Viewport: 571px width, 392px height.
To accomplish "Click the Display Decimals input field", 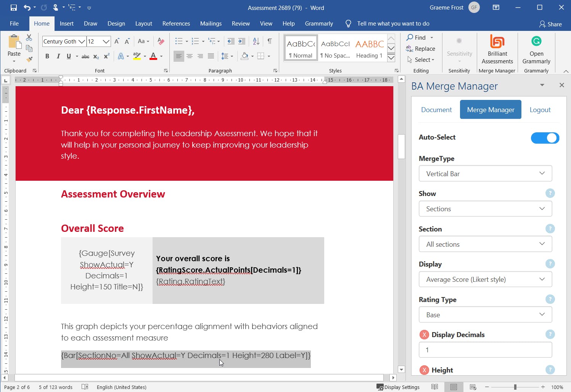I will pyautogui.click(x=485, y=350).
